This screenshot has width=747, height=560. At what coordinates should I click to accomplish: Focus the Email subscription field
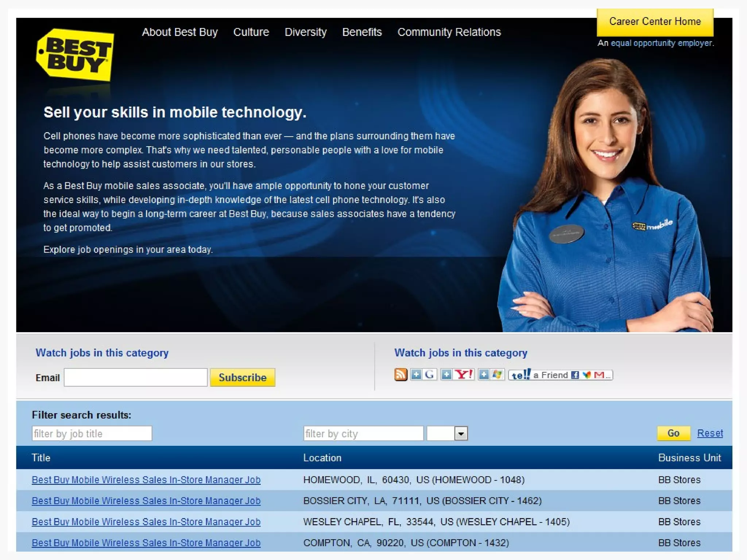pyautogui.click(x=136, y=377)
